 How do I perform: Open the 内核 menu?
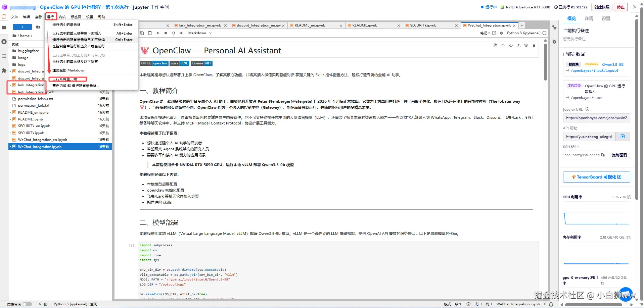pyautogui.click(x=62, y=17)
